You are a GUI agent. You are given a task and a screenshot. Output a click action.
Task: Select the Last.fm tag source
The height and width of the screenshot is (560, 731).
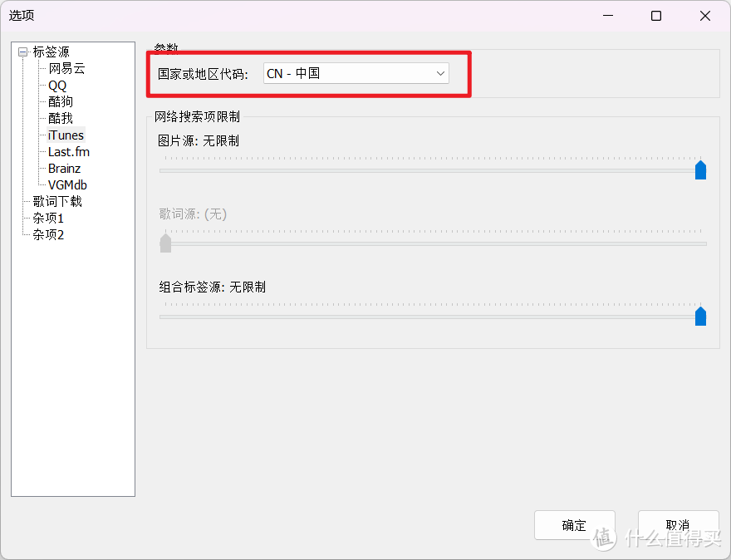click(67, 151)
